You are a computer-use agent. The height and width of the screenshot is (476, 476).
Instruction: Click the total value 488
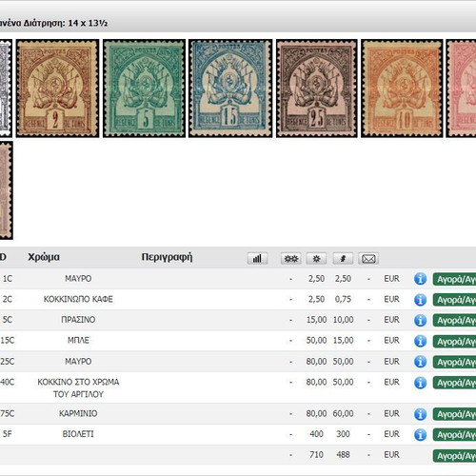(x=343, y=454)
